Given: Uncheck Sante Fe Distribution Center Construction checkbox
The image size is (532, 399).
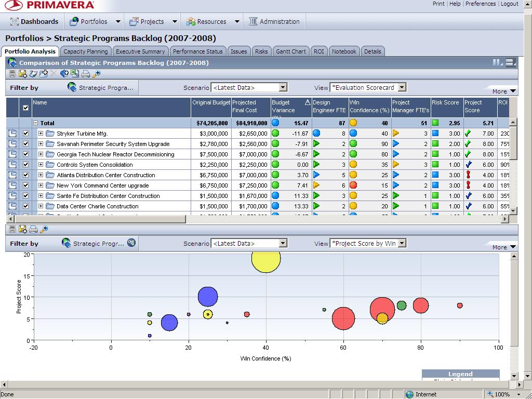Looking at the screenshot, I should [x=25, y=196].
